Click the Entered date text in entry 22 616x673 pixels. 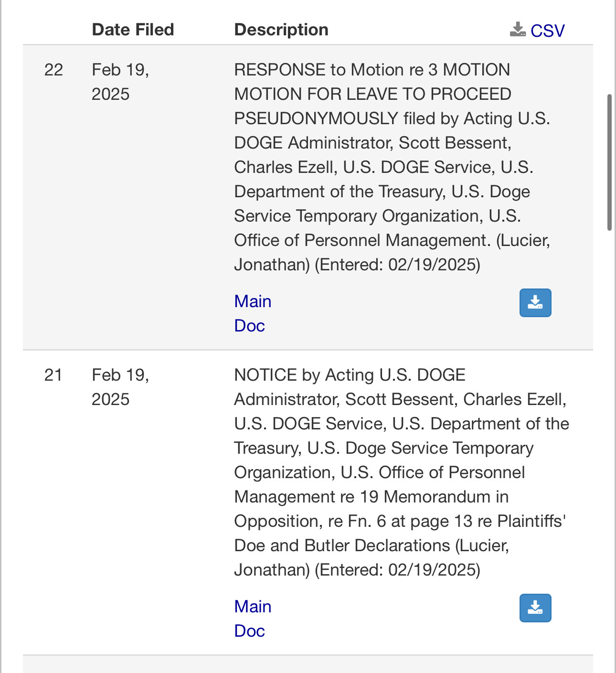click(397, 265)
